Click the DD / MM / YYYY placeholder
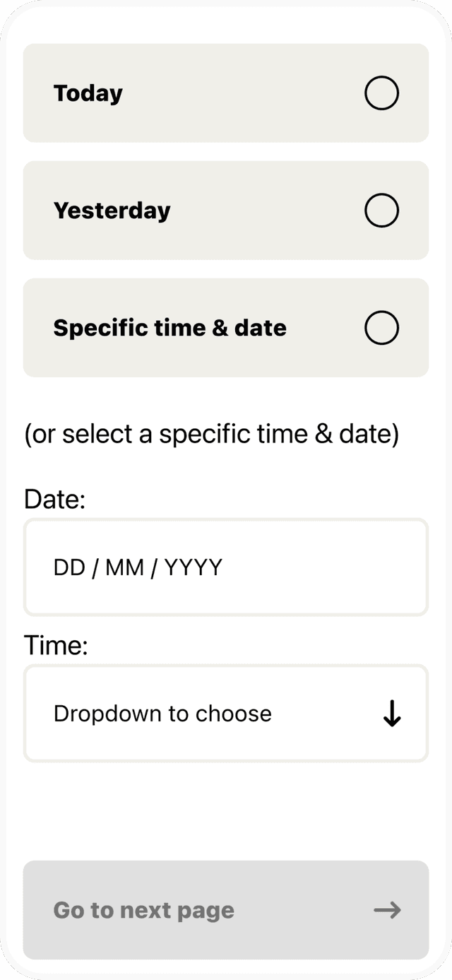This screenshot has width=452, height=980. coord(138,567)
